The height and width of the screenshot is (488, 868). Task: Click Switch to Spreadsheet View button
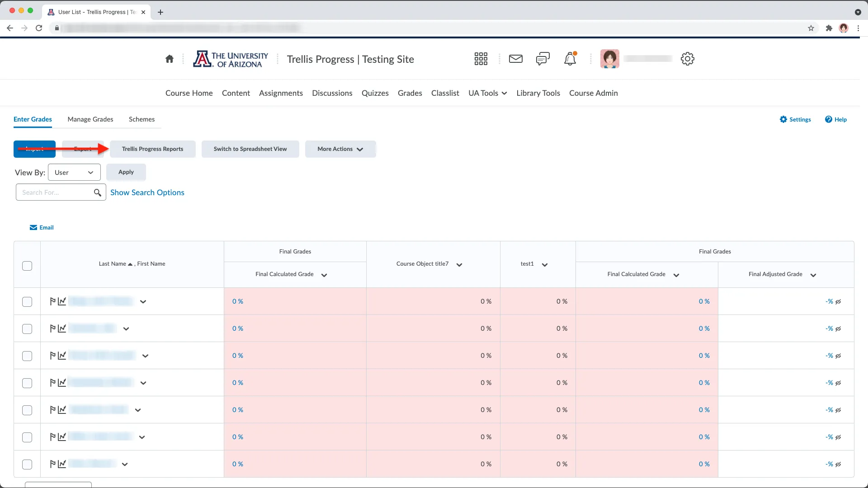click(x=250, y=149)
